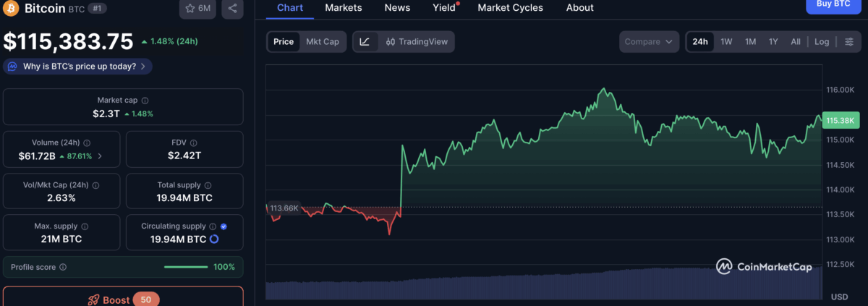The width and height of the screenshot is (868, 306).
Task: Select the 1W time range
Action: click(726, 42)
